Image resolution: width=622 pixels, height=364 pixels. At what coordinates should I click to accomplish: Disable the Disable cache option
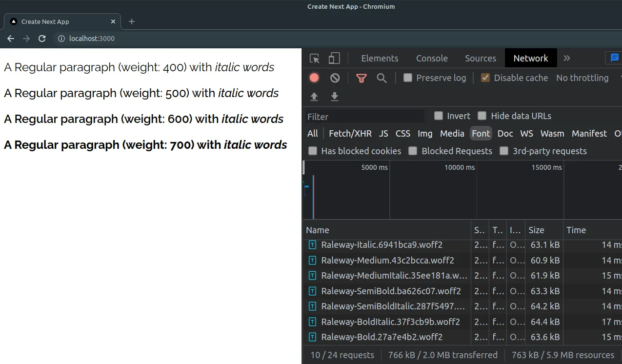484,77
